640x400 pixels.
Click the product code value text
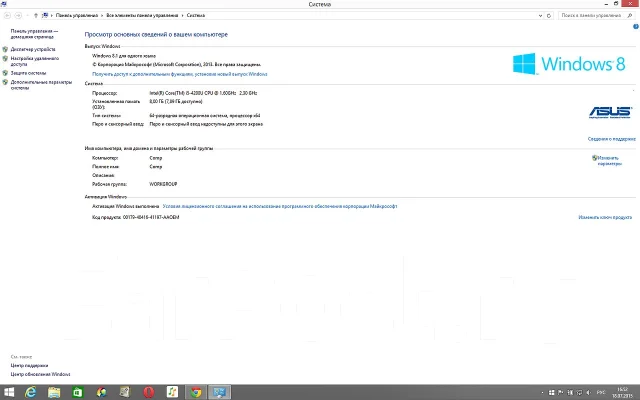(151, 218)
